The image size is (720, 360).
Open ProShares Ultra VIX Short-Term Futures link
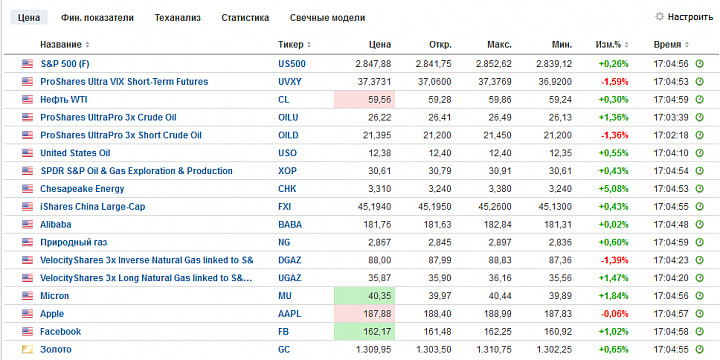tap(124, 82)
